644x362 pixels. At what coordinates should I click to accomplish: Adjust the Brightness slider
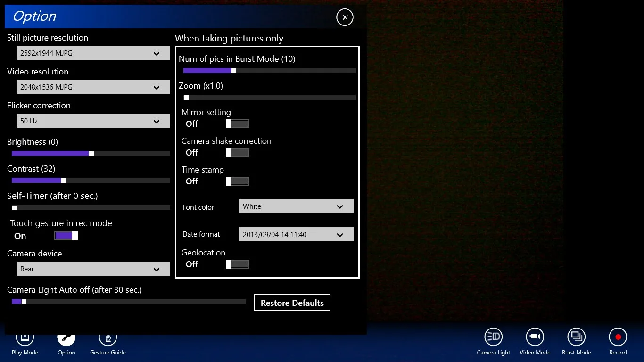click(x=91, y=154)
